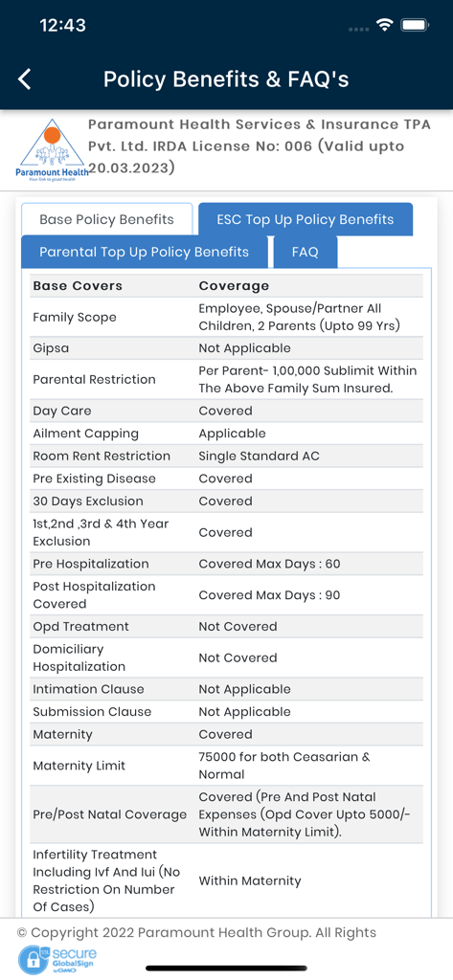The width and height of the screenshot is (453, 980).
Task: Tap the Per Parent 1,00,000 Sublimit text
Action: (x=307, y=379)
